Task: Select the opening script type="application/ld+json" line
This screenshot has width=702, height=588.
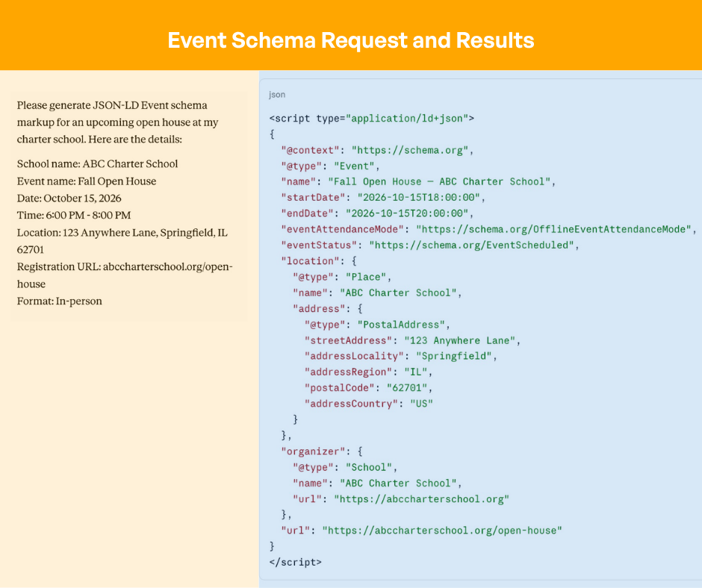Action: click(372, 119)
